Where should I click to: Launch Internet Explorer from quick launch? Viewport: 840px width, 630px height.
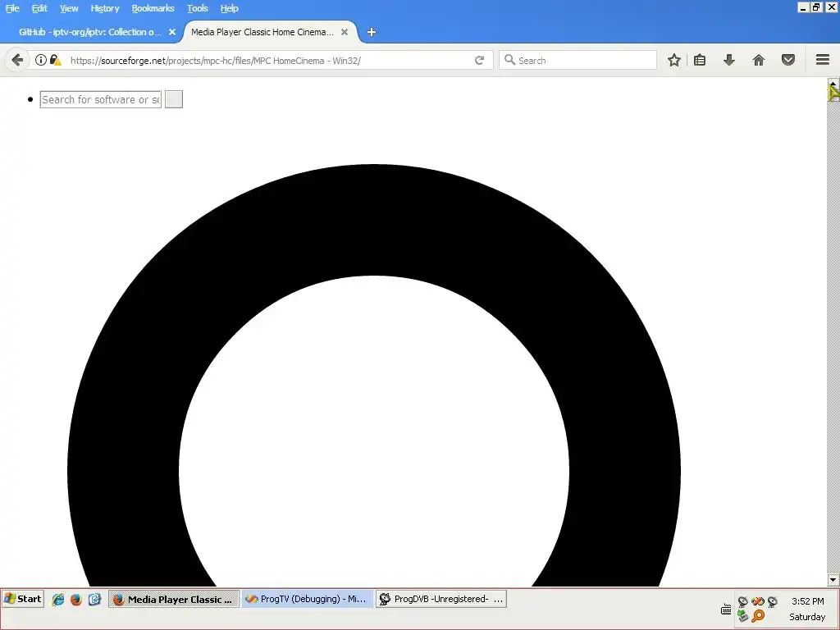[x=58, y=600]
